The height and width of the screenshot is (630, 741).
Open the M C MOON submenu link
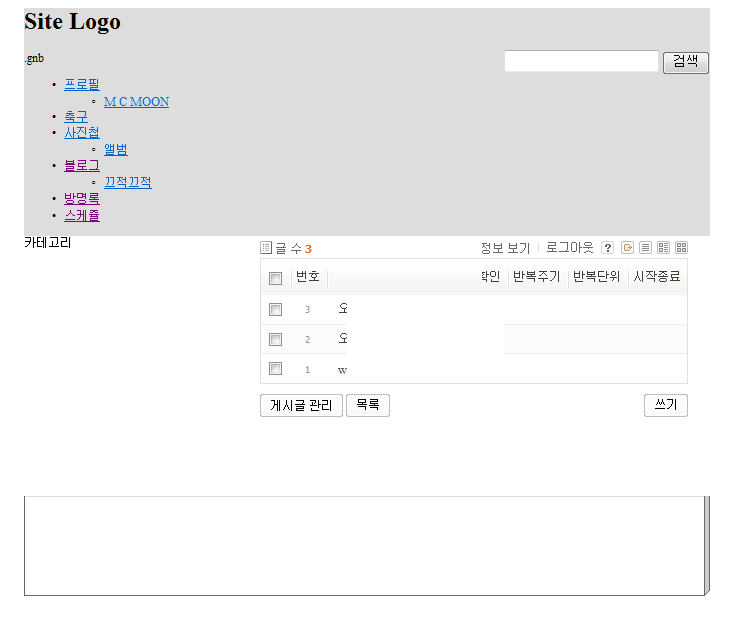(x=137, y=102)
